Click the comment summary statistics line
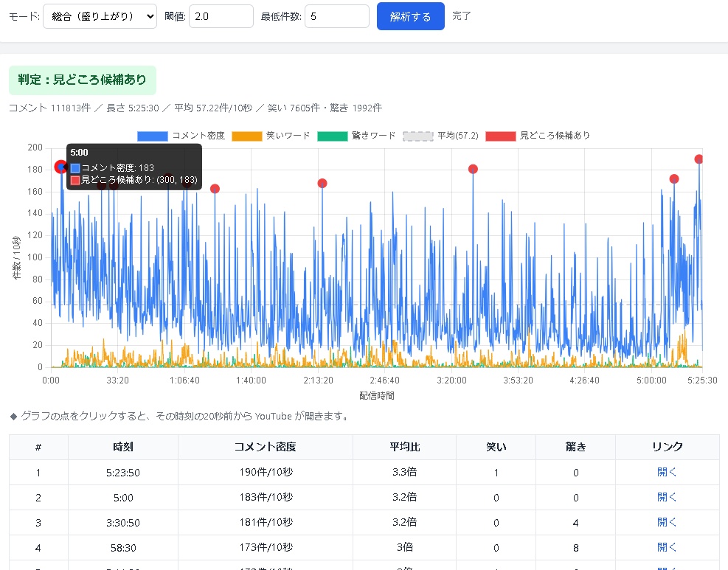 [195, 108]
